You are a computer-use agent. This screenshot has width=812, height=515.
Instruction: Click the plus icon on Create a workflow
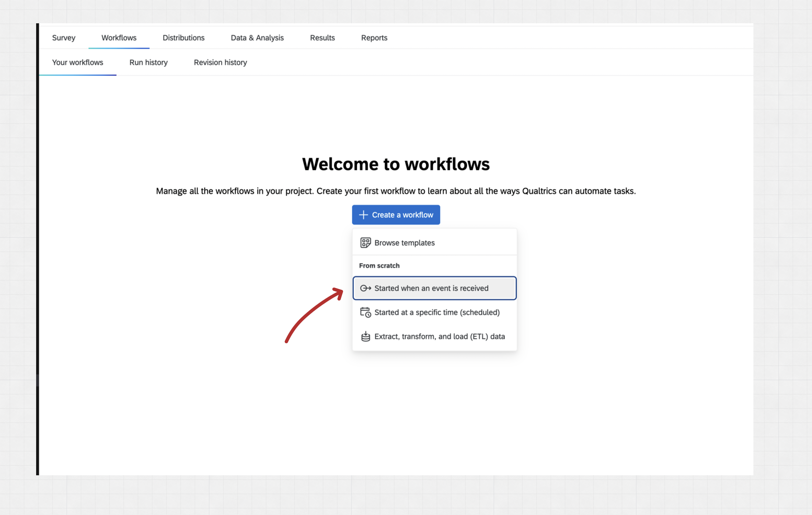363,215
